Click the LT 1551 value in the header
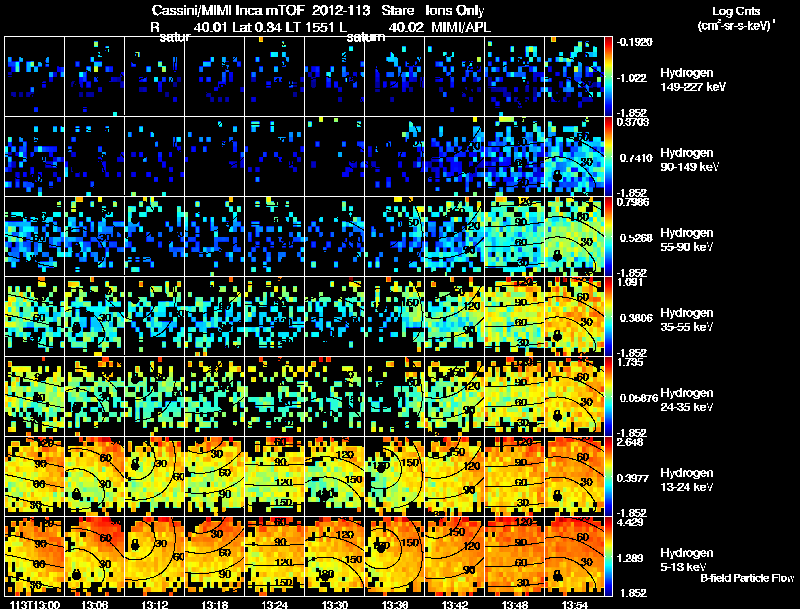Viewport: 800px width, 609px height. 309,27
